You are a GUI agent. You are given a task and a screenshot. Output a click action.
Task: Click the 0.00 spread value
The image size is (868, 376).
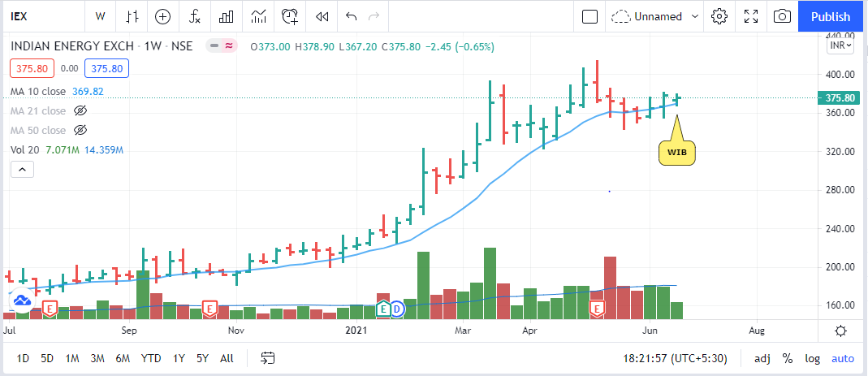69,69
